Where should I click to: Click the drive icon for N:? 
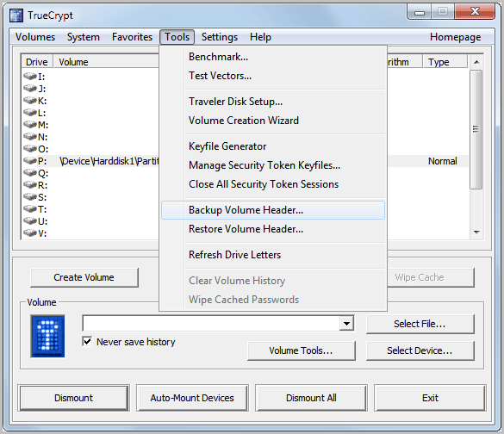point(30,137)
